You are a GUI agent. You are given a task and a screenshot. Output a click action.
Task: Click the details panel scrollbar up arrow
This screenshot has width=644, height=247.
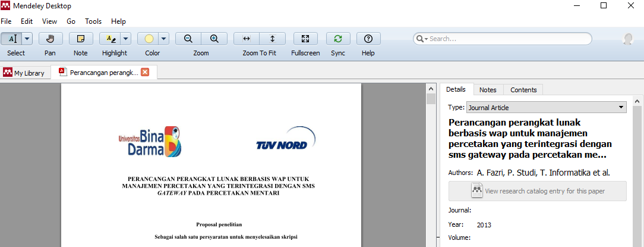[x=637, y=101]
